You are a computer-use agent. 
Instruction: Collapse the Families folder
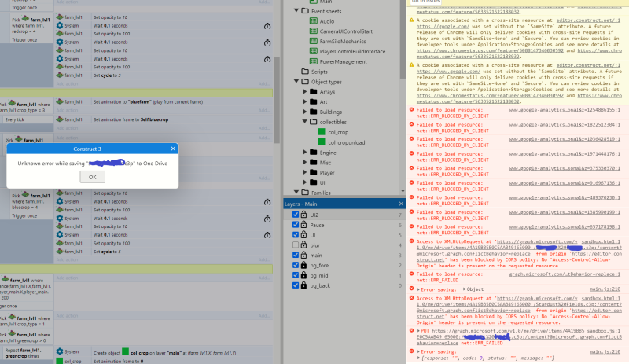296,193
